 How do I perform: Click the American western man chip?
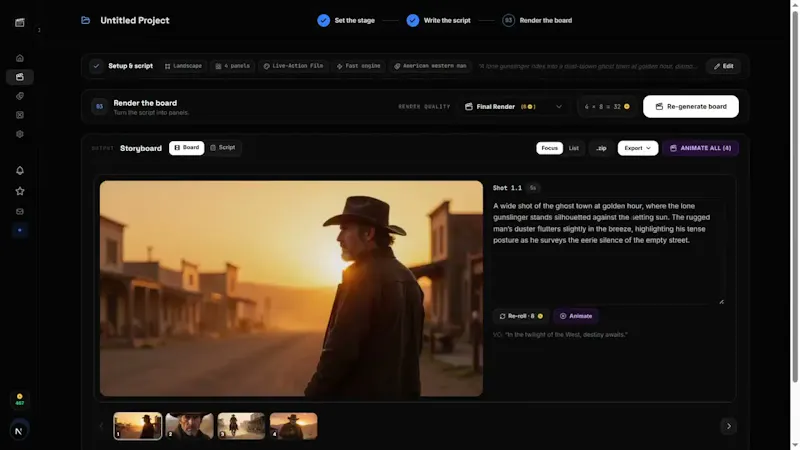click(431, 66)
